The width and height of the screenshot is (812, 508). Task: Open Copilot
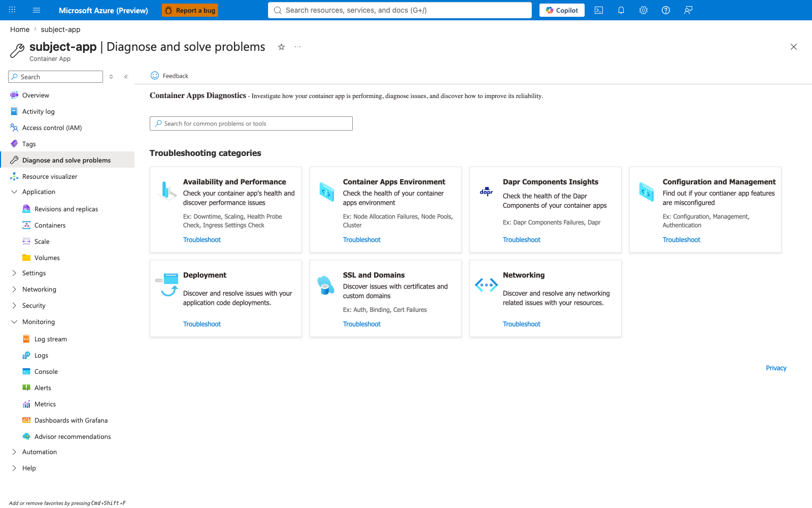coord(562,10)
